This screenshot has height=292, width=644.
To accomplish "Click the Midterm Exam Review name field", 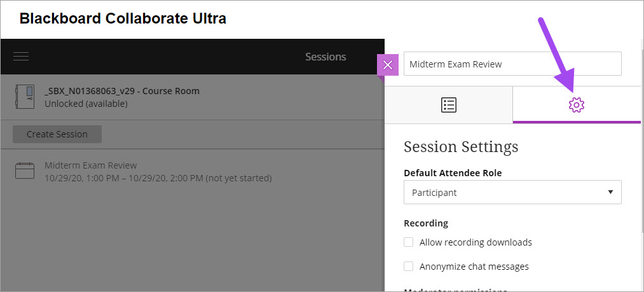I will pos(512,64).
